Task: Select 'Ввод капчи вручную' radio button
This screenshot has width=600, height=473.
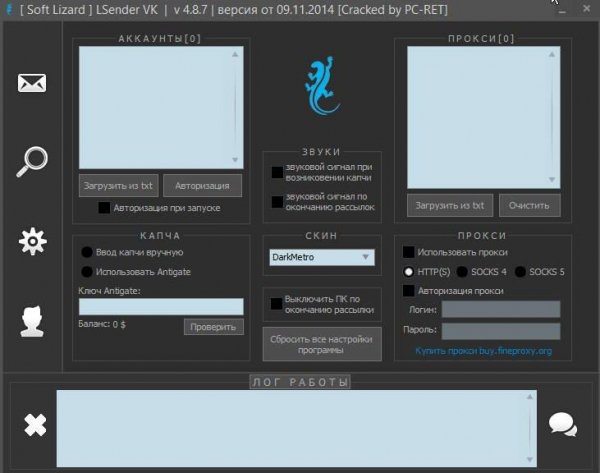Action: 87,252
